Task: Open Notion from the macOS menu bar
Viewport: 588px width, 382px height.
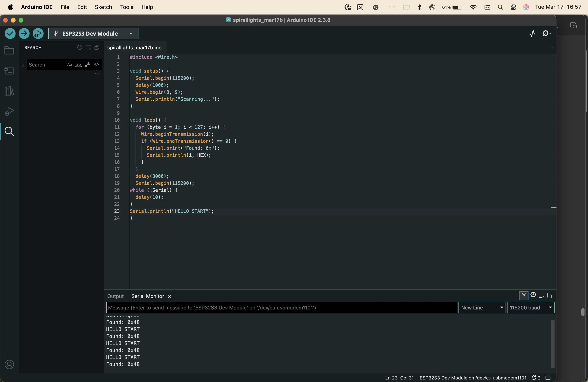Action: point(360,7)
